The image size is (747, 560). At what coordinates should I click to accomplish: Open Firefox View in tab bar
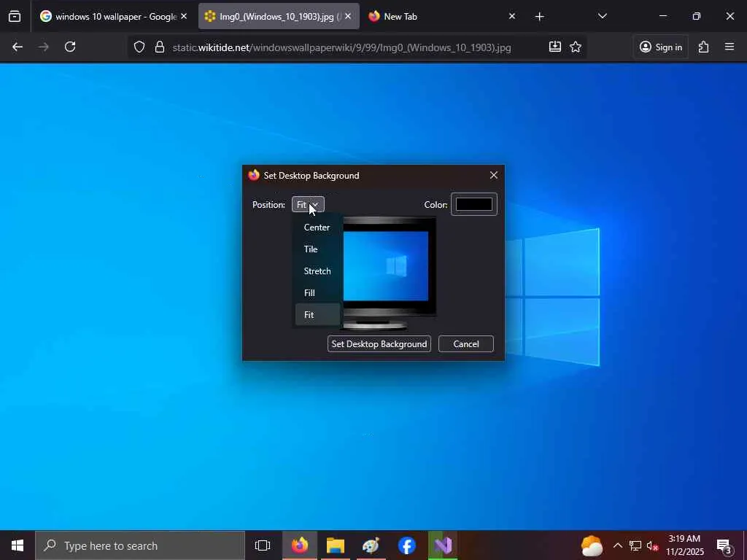click(15, 16)
